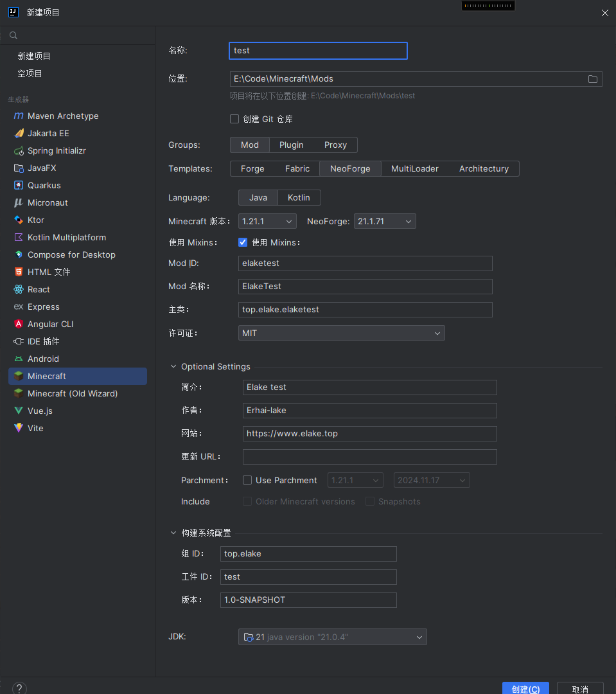Image resolution: width=616 pixels, height=694 pixels.
Task: Select the NeoForge template tab
Action: [350, 169]
